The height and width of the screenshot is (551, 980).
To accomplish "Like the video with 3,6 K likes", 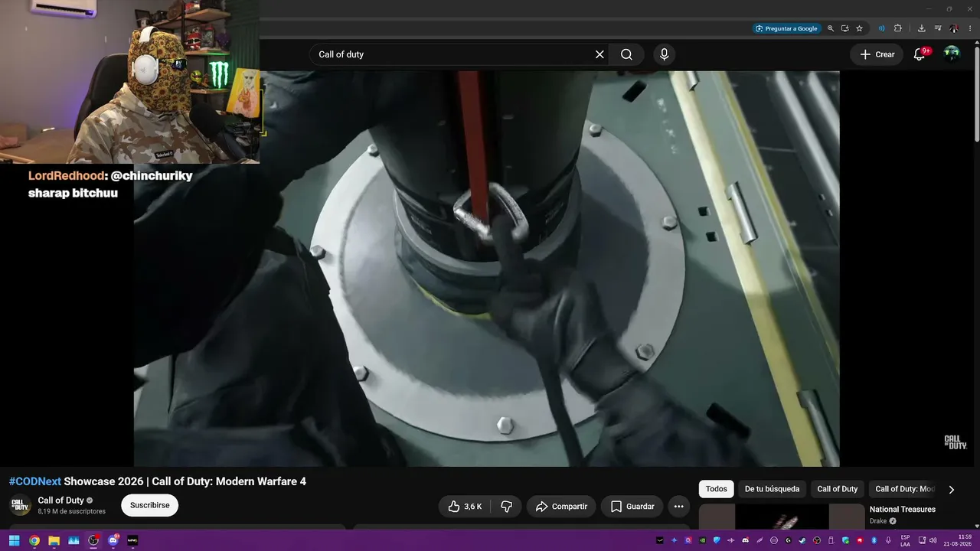I will click(465, 507).
